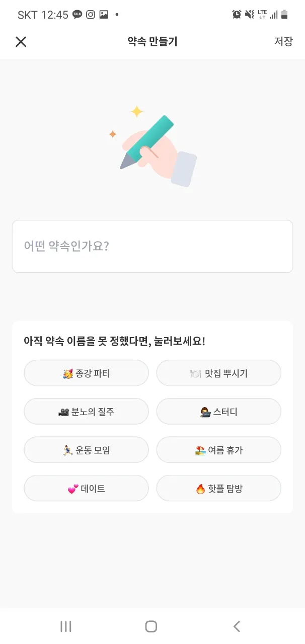Tap the pencil-in-hand illustration
Viewport: 305px width, 644px height.
point(152,146)
